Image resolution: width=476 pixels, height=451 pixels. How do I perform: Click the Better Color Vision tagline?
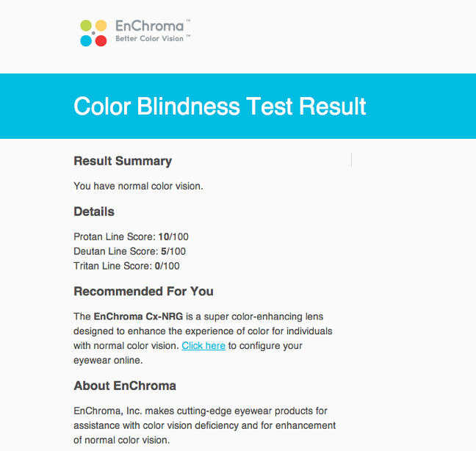tap(149, 39)
